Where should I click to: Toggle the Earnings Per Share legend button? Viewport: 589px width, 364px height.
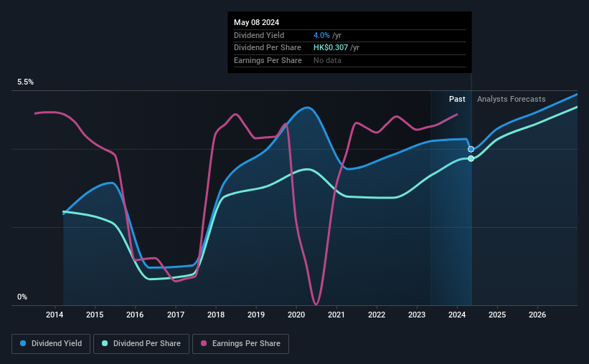[x=240, y=344]
